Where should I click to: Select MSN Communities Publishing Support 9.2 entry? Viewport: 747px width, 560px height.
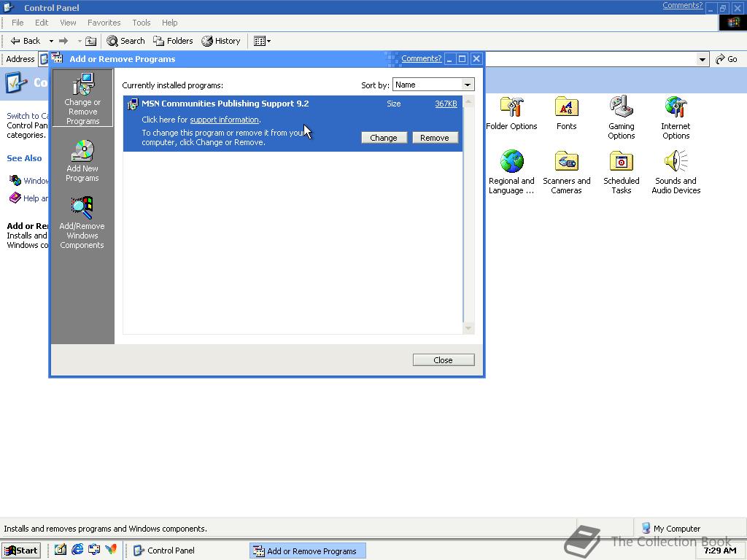293,124
